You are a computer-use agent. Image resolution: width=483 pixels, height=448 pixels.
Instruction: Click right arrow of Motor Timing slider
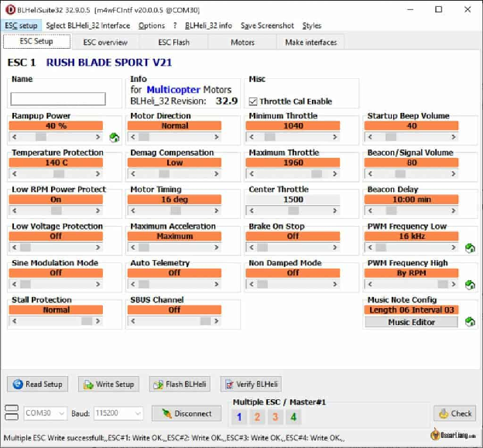tap(217, 210)
